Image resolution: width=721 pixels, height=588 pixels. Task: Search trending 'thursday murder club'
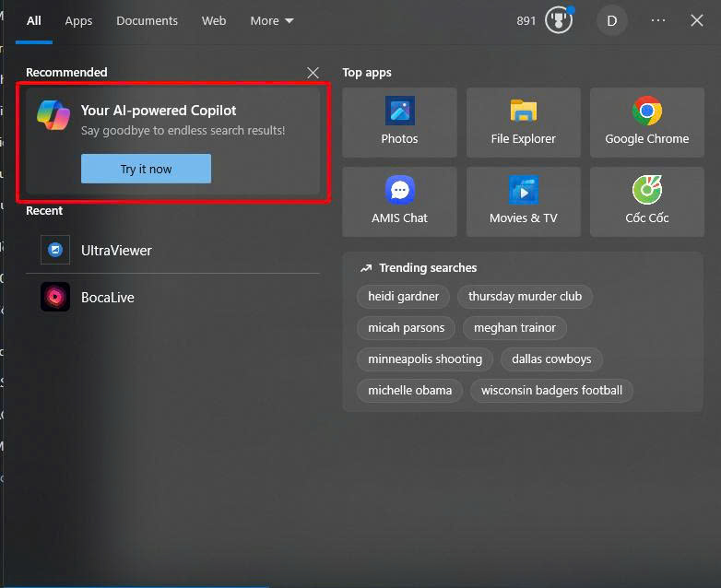[x=526, y=296]
